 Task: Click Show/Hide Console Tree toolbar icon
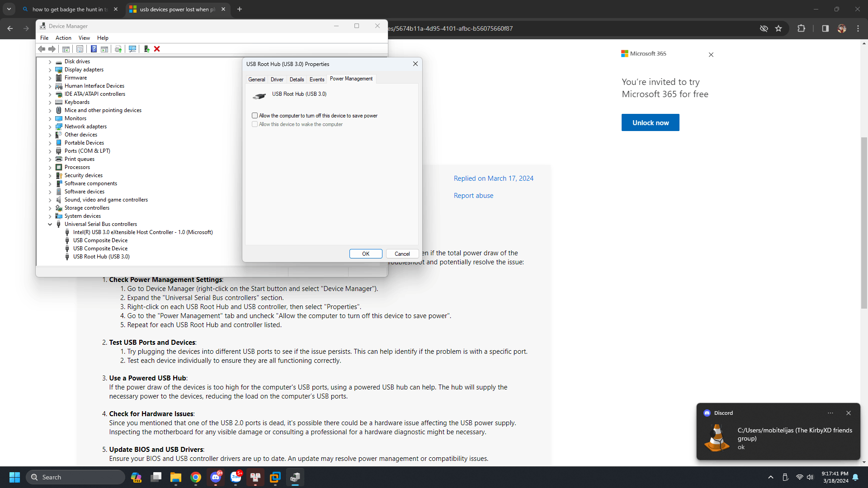pyautogui.click(x=66, y=49)
